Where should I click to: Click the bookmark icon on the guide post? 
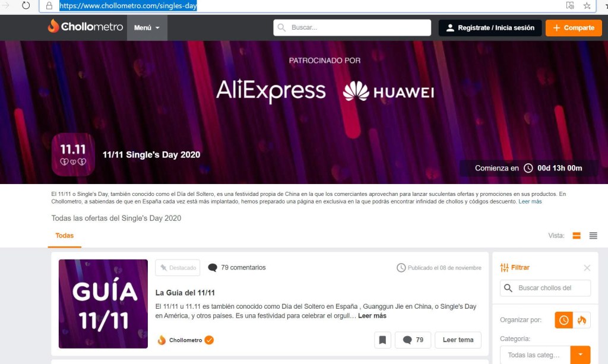pyautogui.click(x=382, y=340)
